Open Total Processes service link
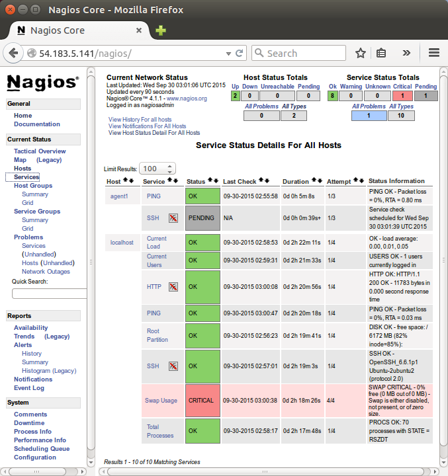The image size is (448, 476). pyautogui.click(x=160, y=431)
